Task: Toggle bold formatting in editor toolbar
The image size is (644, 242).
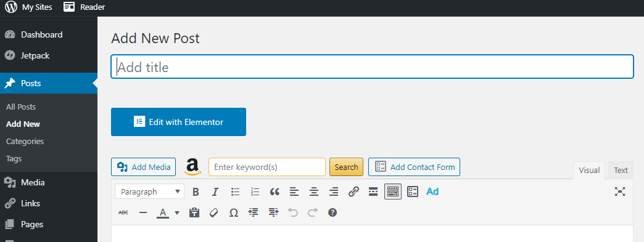Action: (x=196, y=192)
